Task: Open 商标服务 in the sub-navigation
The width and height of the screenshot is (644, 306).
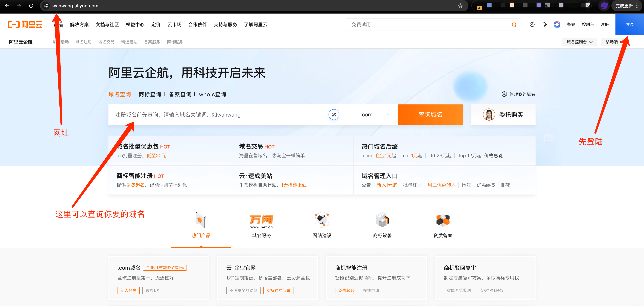Action: 175,42
